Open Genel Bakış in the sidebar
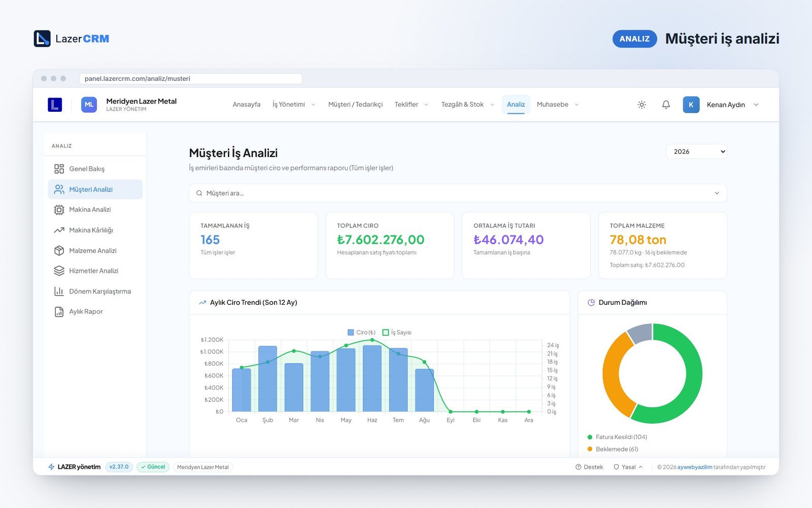The image size is (812, 508). point(95,169)
